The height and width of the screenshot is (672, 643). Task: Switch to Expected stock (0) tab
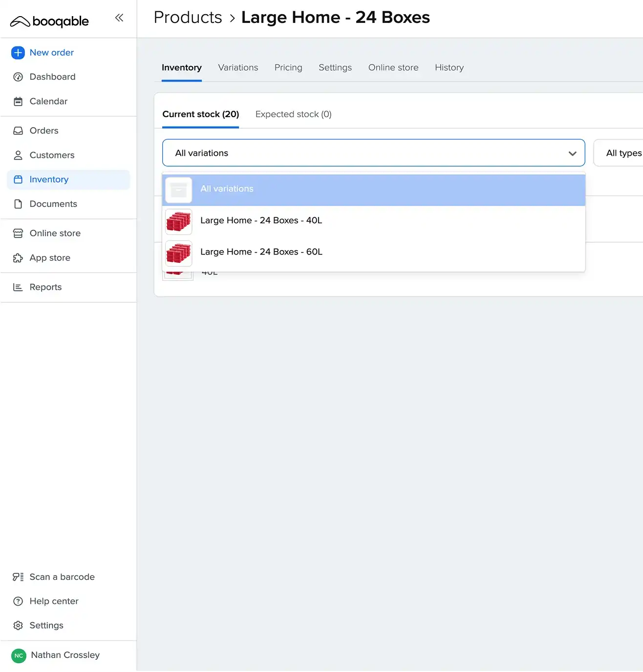[x=293, y=114]
